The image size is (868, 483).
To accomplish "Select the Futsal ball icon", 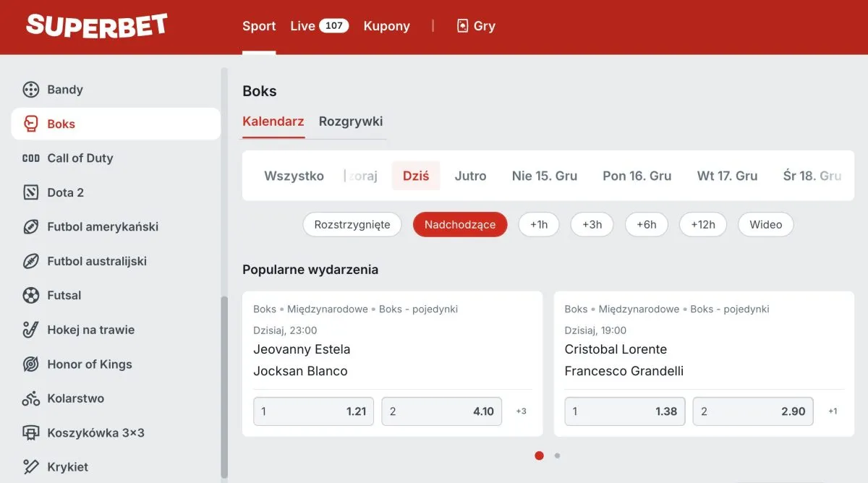I will point(30,295).
